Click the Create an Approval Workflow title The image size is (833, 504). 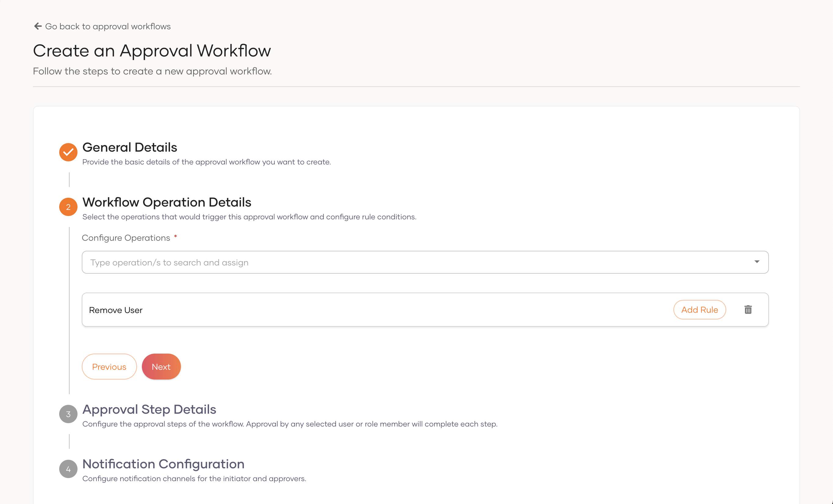pyautogui.click(x=152, y=51)
